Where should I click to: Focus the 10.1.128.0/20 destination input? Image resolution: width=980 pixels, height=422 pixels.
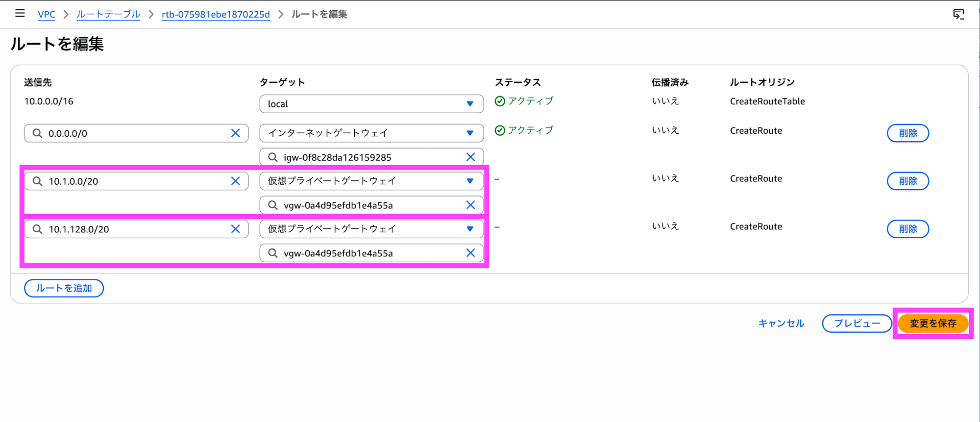point(136,229)
